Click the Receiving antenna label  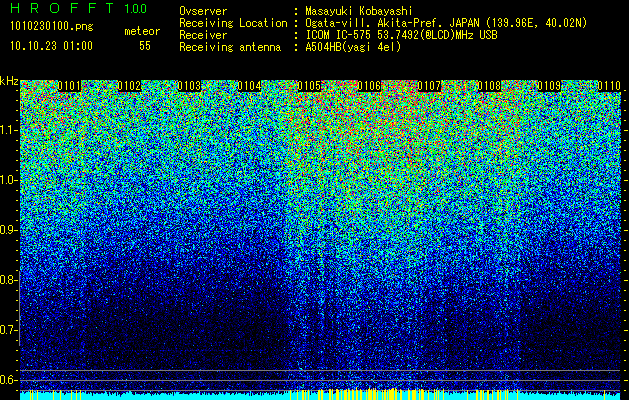pos(230,47)
